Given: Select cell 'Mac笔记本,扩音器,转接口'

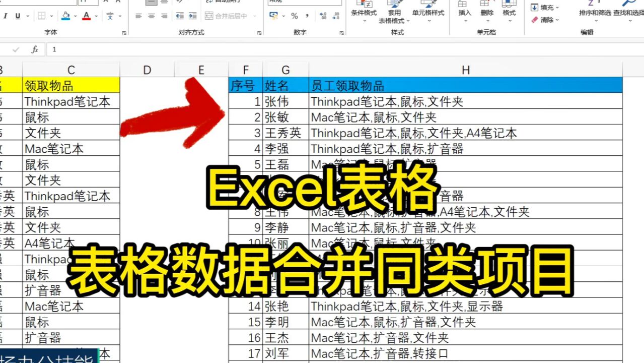Looking at the screenshot, I should [466, 353].
